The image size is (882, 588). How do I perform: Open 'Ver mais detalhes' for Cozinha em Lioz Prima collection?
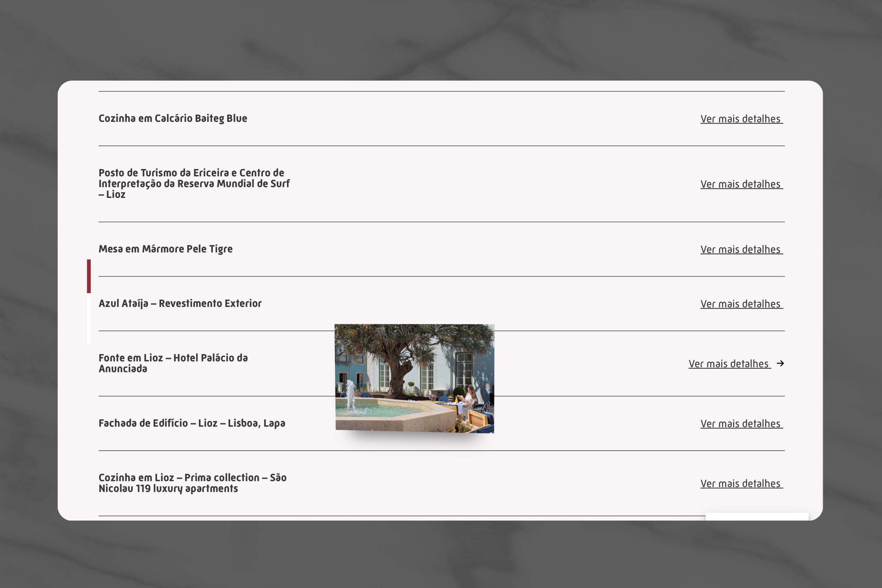point(742,484)
